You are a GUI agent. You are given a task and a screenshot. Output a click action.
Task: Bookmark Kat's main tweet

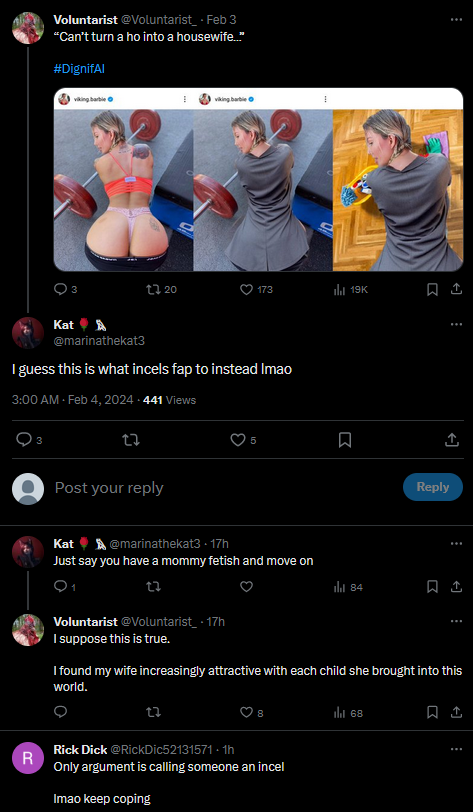(x=345, y=440)
